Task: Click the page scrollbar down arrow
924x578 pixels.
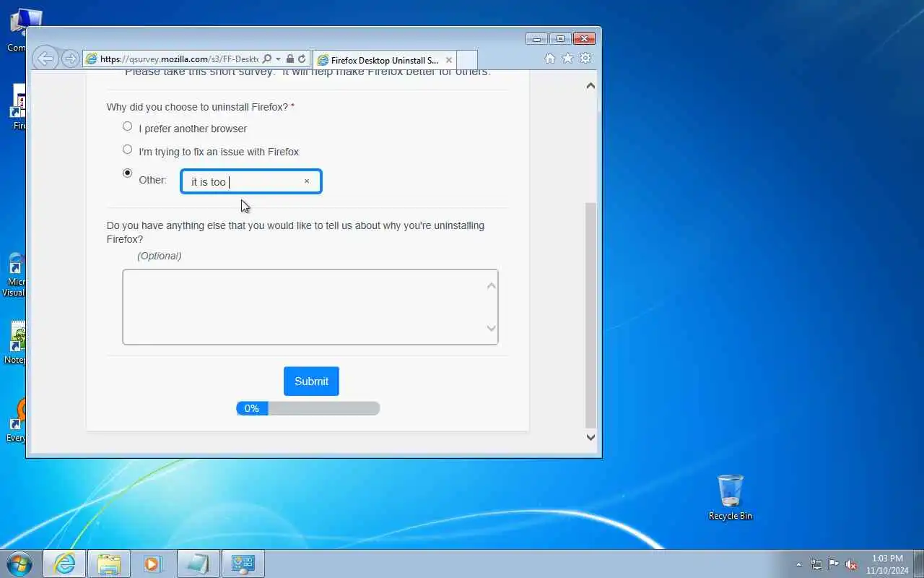Action: (590, 436)
